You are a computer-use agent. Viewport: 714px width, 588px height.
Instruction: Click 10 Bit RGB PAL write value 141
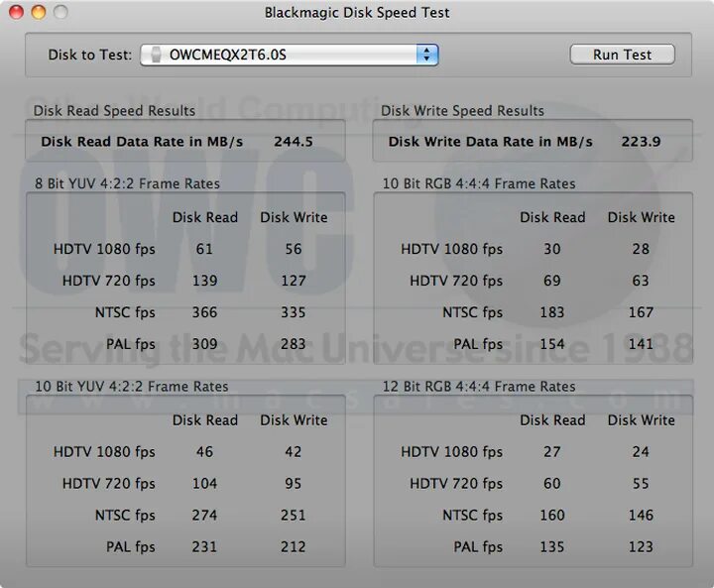(x=641, y=344)
